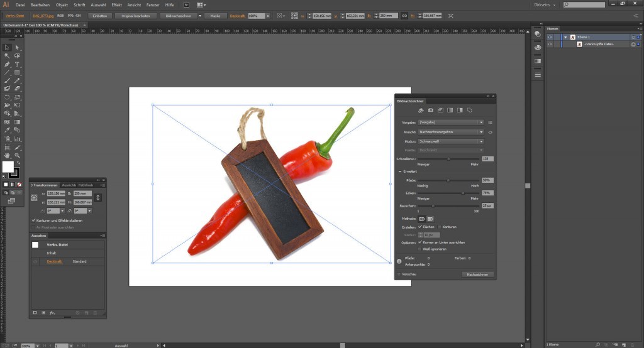Select the Selection tool (black arrow)

[x=7, y=48]
